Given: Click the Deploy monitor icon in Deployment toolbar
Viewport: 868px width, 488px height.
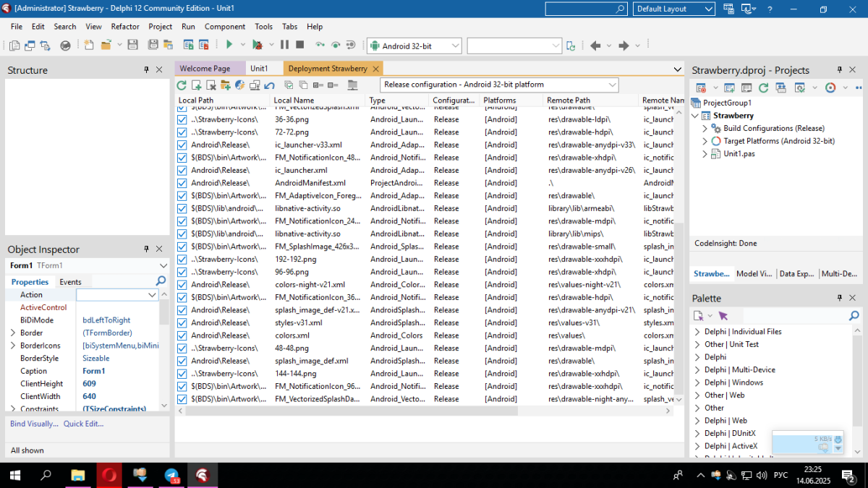Looking at the screenshot, I should [x=255, y=85].
